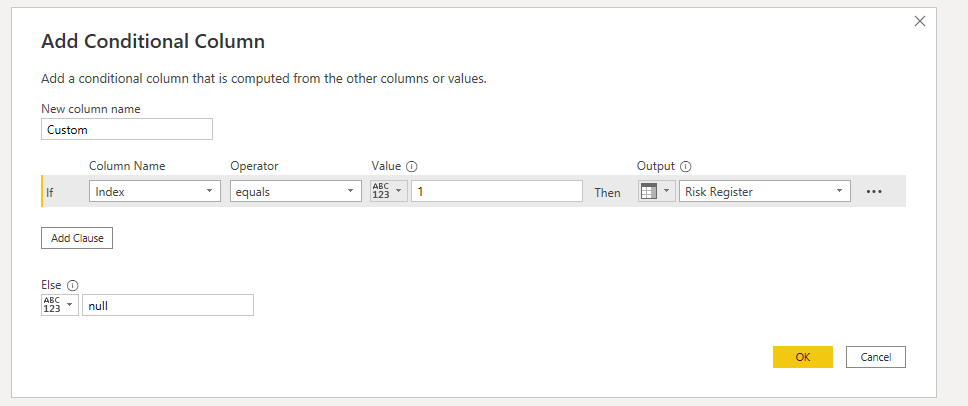The width and height of the screenshot is (968, 406).
Task: Open the Value ABC123 type selector
Action: pyautogui.click(x=388, y=191)
